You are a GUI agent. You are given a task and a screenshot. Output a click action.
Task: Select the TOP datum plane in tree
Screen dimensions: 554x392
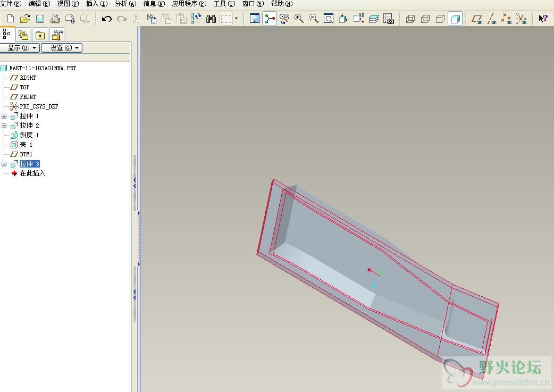[x=24, y=87]
